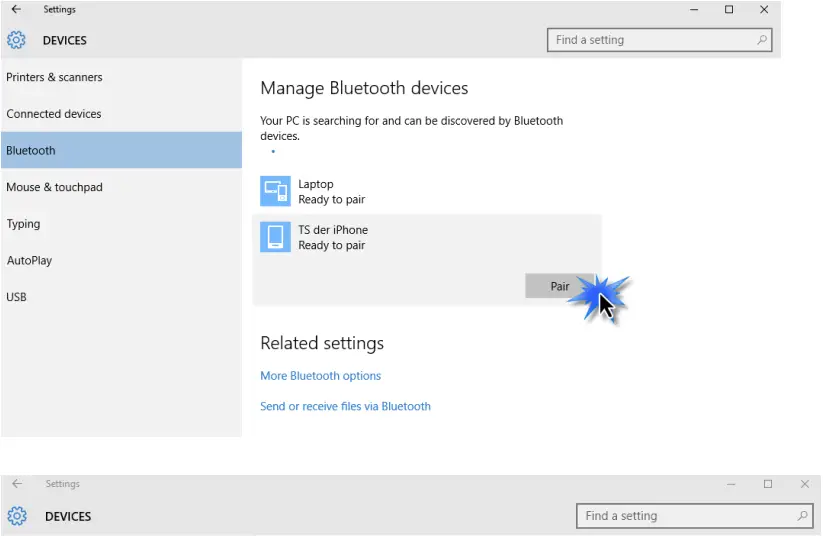Open Connected devices section

[x=121, y=113]
